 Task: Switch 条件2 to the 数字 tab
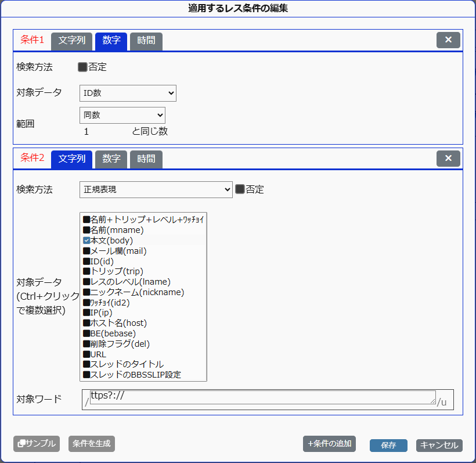point(111,159)
